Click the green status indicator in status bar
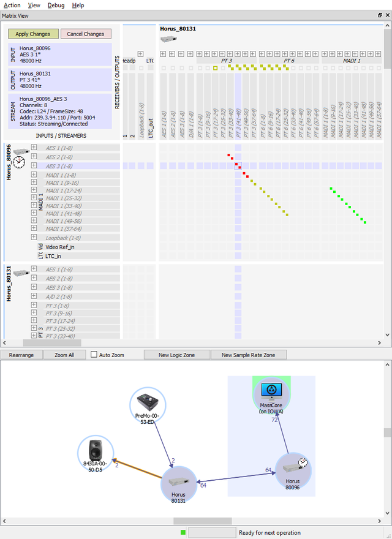The image size is (392, 539). click(x=183, y=532)
